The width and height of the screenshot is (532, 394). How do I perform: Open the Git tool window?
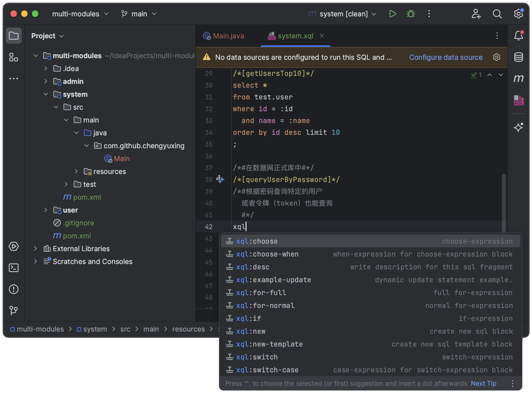[14, 311]
